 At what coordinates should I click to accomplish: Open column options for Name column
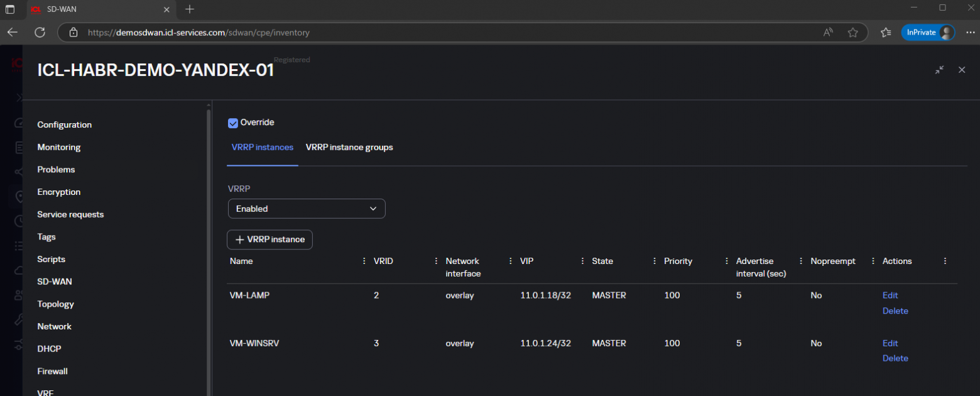tap(364, 261)
